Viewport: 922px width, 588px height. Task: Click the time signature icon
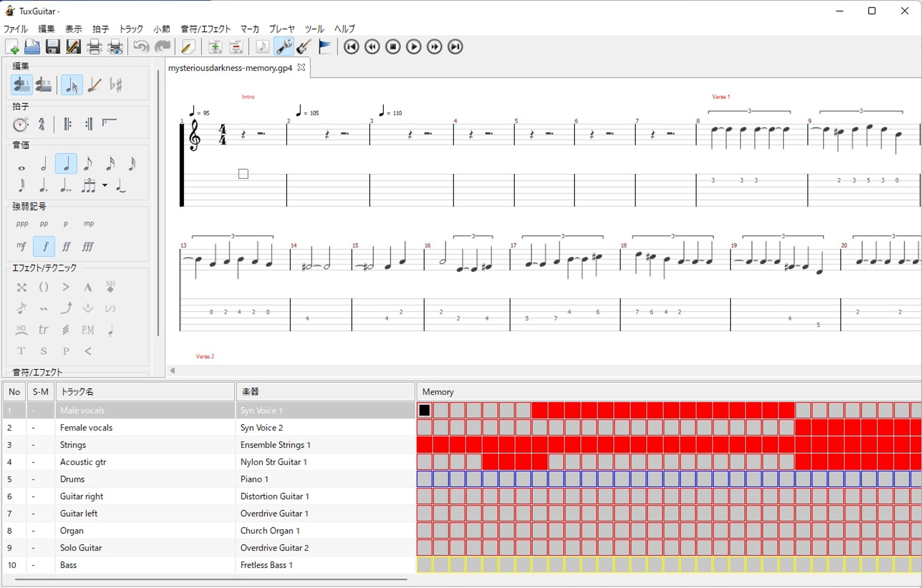pyautogui.click(x=42, y=124)
